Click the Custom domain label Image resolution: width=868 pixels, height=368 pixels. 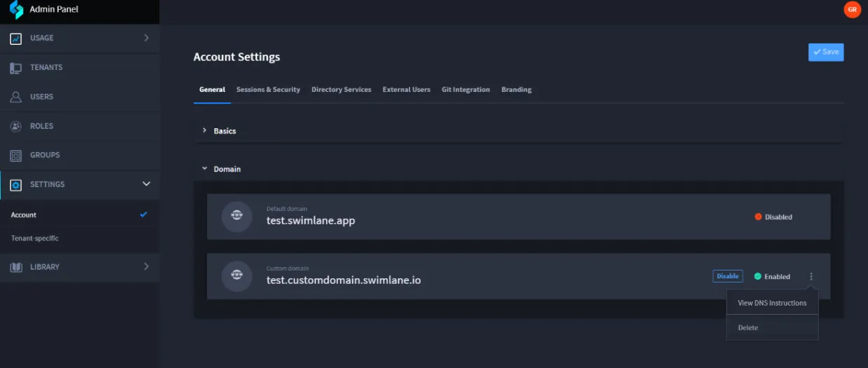[x=287, y=268]
